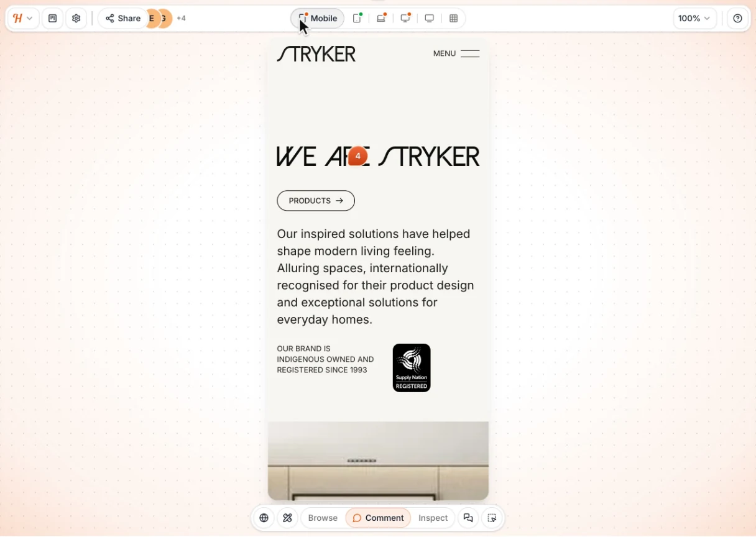
Task: Open the settings gear icon
Action: (x=76, y=19)
